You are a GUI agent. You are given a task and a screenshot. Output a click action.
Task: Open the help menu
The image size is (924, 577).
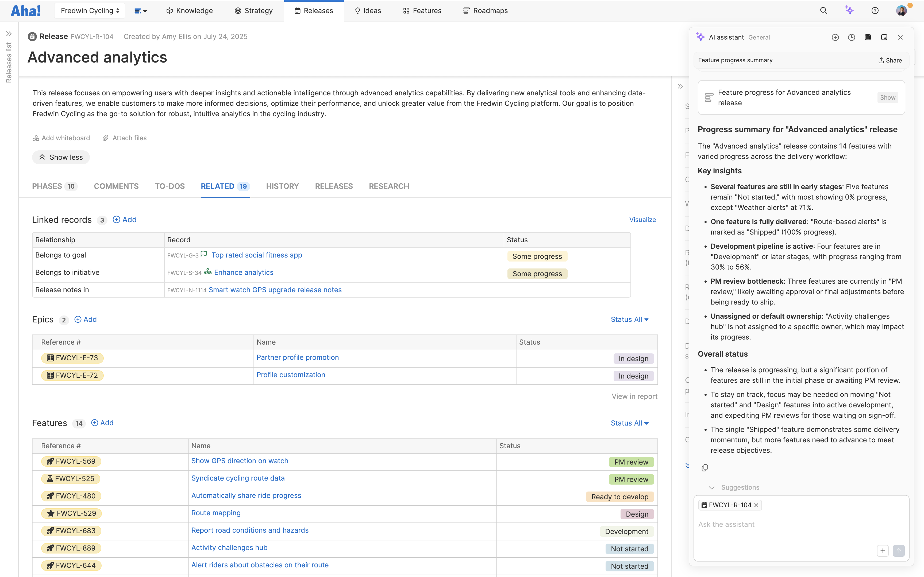tap(875, 10)
